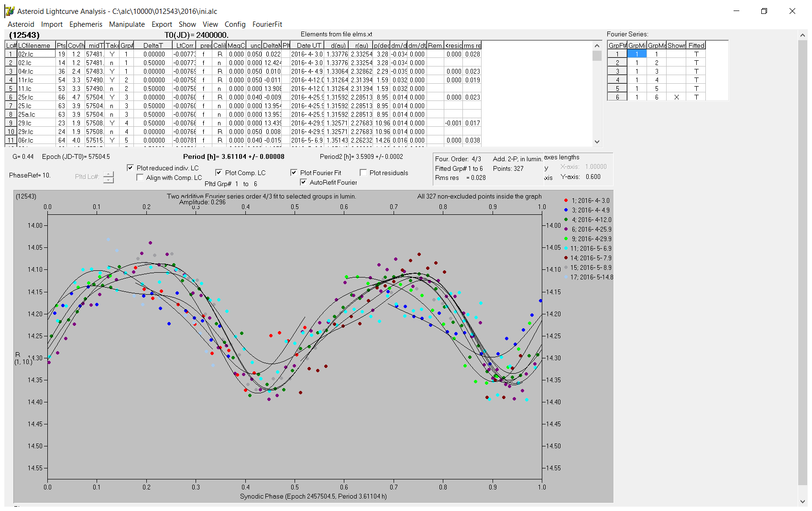Viewport: 812px width, 511px height.
Task: Click red legend entry 1; 2016-4-3.0
Action: [587, 200]
